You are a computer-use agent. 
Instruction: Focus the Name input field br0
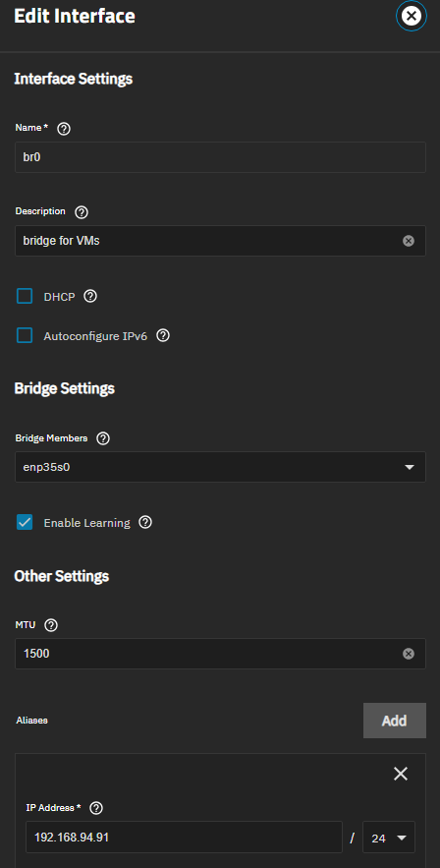click(x=220, y=157)
